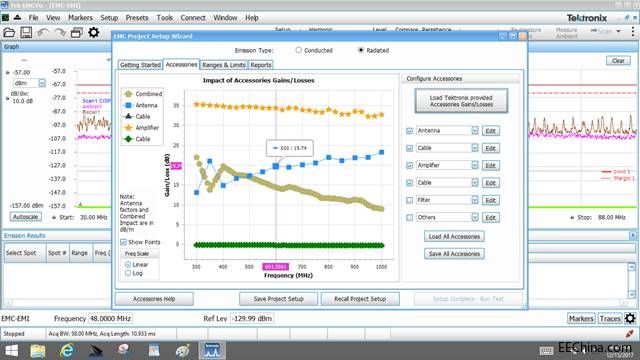
Task: Open bottom-right gear next to Traces button
Action: [x=630, y=318]
